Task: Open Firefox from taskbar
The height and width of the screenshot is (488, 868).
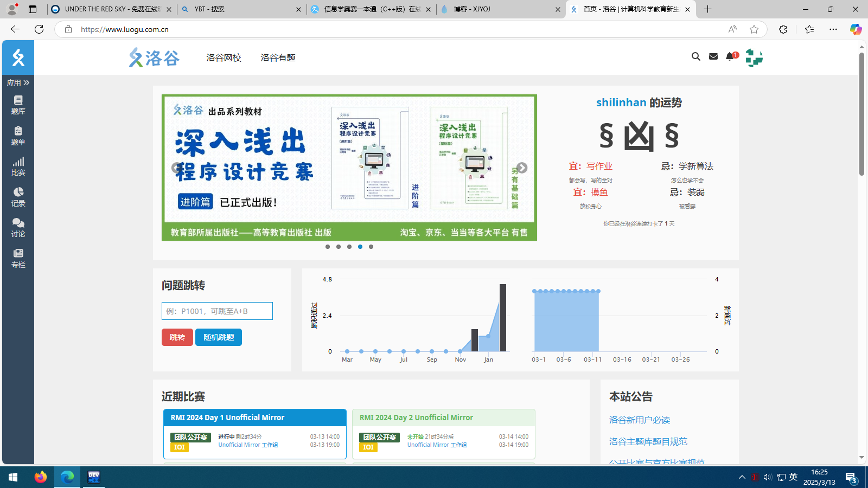Action: (41, 477)
